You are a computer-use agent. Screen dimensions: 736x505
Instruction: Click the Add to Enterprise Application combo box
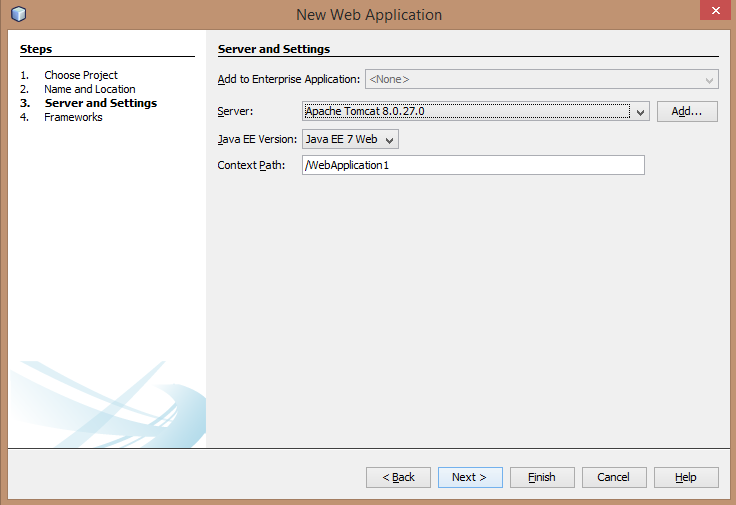click(542, 79)
